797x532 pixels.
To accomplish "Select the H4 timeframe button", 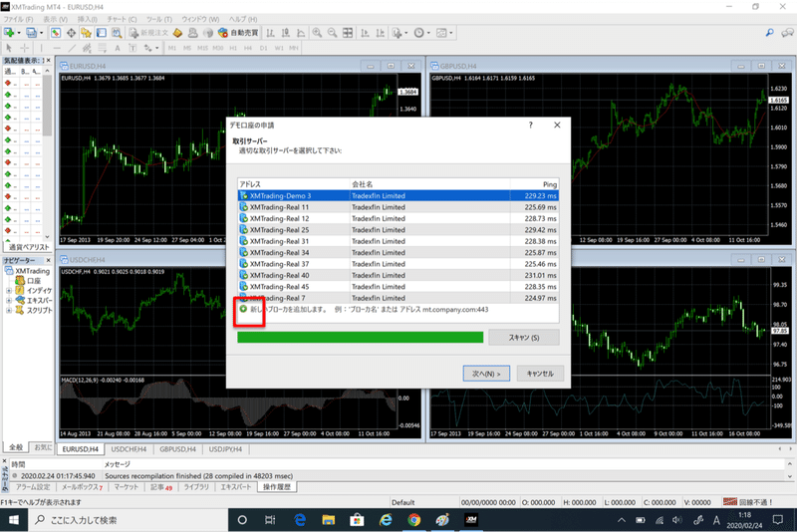I will [248, 48].
